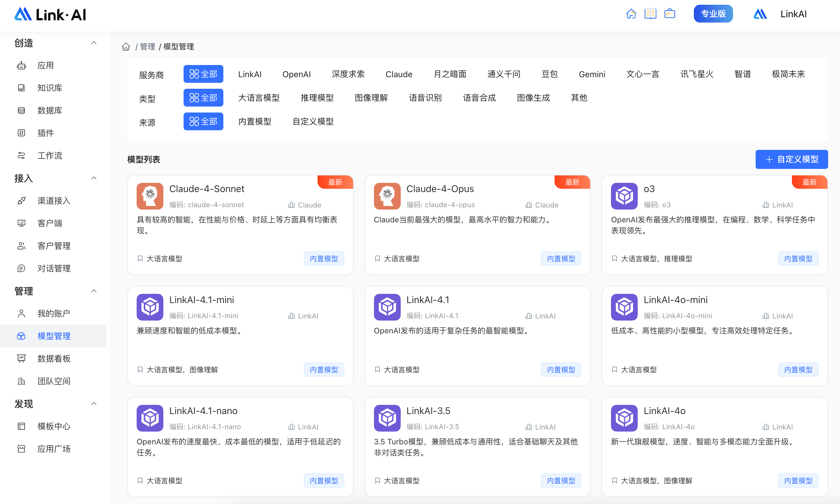Click the LinkAI-4o model icon
This screenshot has width=840, height=504.
[624, 418]
